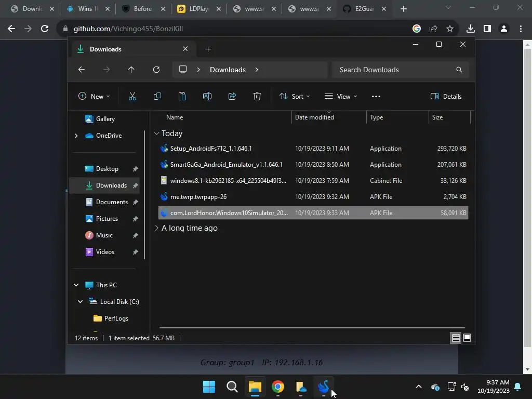
Task: Click the magnifier icon in Search Downloads
Action: tap(459, 70)
